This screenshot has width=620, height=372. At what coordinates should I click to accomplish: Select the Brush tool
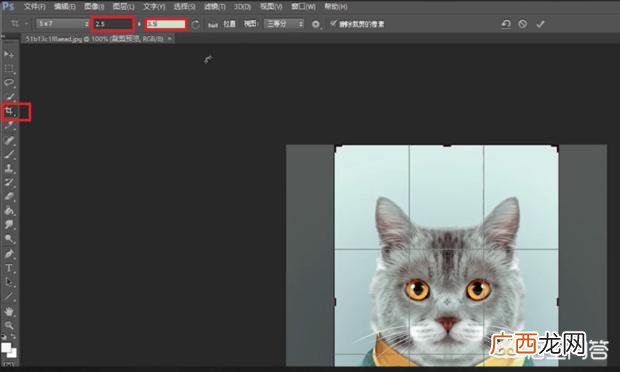point(9,154)
